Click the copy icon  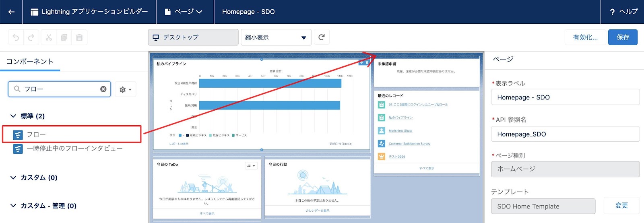(x=64, y=37)
